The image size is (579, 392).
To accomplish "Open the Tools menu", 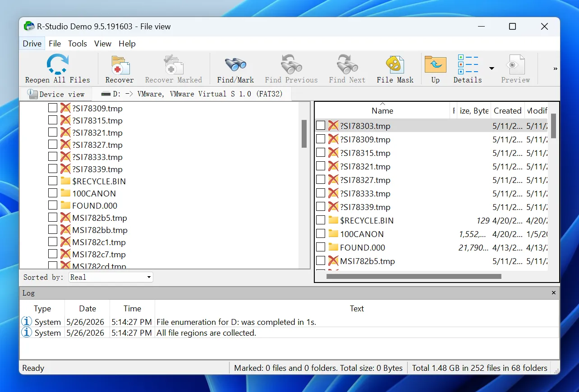I will (78, 44).
